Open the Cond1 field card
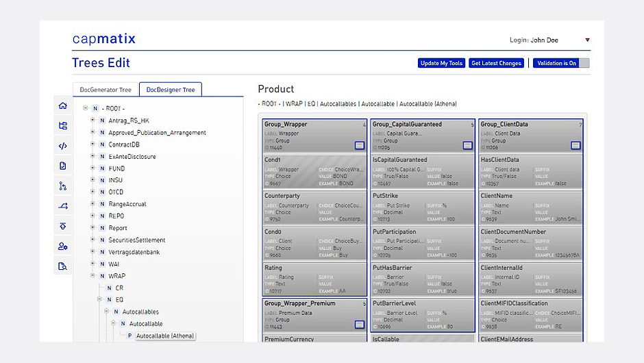This screenshot has width=644, height=363. [314, 171]
